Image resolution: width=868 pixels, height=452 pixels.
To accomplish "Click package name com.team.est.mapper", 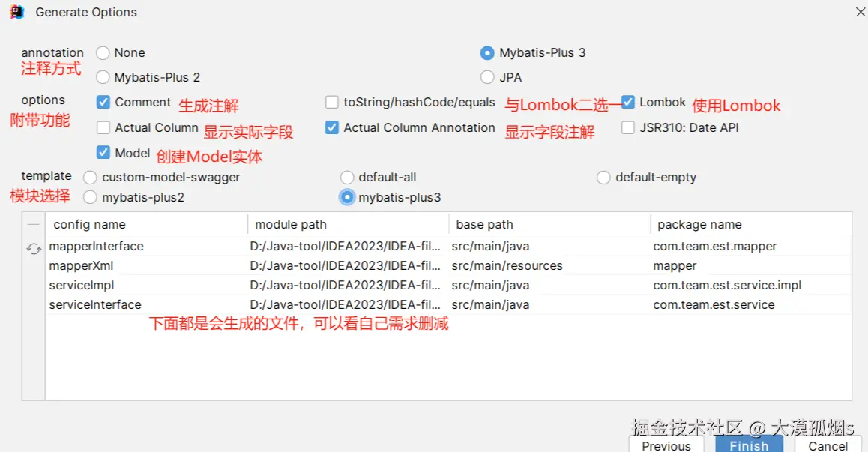I will click(x=714, y=247).
